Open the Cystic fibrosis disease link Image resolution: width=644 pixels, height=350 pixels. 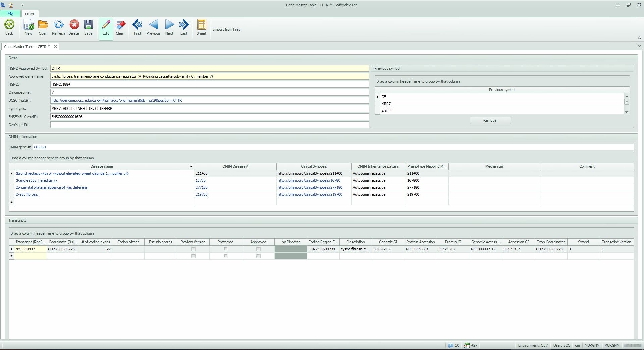27,194
